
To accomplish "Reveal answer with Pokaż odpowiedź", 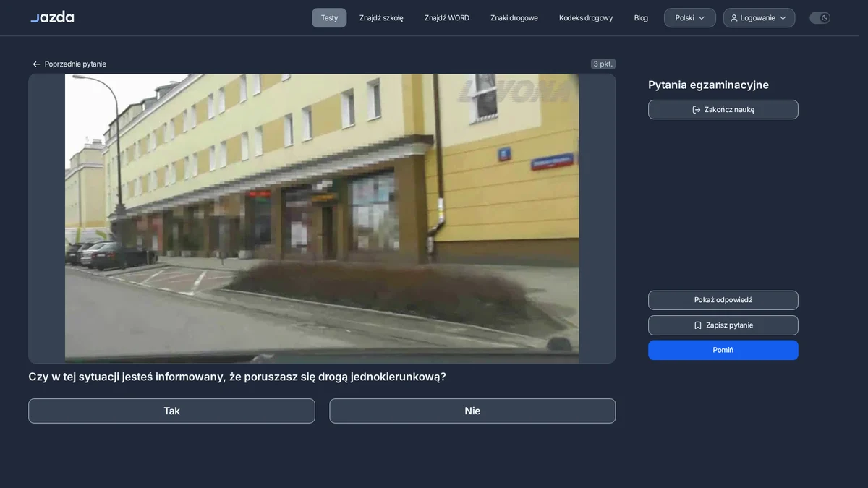I will click(723, 300).
